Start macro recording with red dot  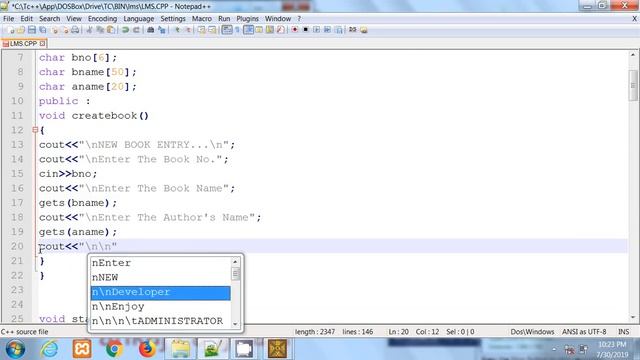click(295, 30)
